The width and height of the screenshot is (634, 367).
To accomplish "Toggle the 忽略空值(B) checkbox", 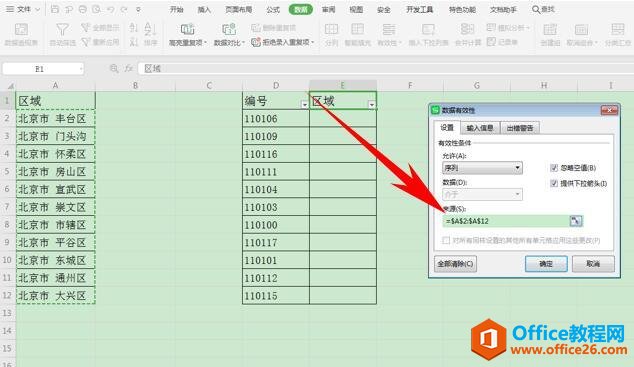I will [x=554, y=168].
